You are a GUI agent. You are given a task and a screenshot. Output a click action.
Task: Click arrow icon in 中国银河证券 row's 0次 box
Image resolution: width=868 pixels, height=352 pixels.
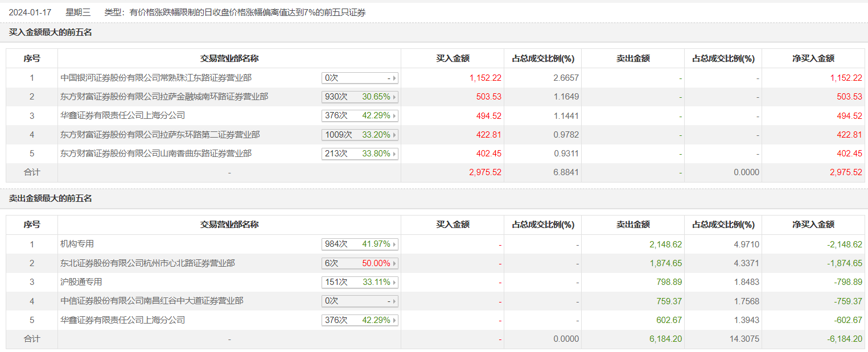(x=394, y=78)
